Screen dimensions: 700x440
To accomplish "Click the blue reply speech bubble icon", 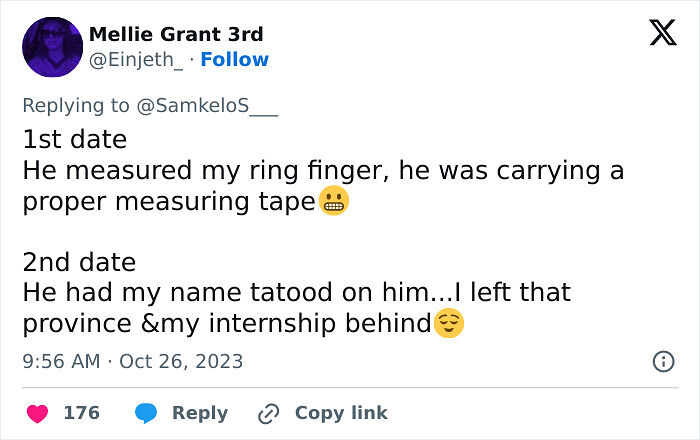I will click(x=146, y=413).
